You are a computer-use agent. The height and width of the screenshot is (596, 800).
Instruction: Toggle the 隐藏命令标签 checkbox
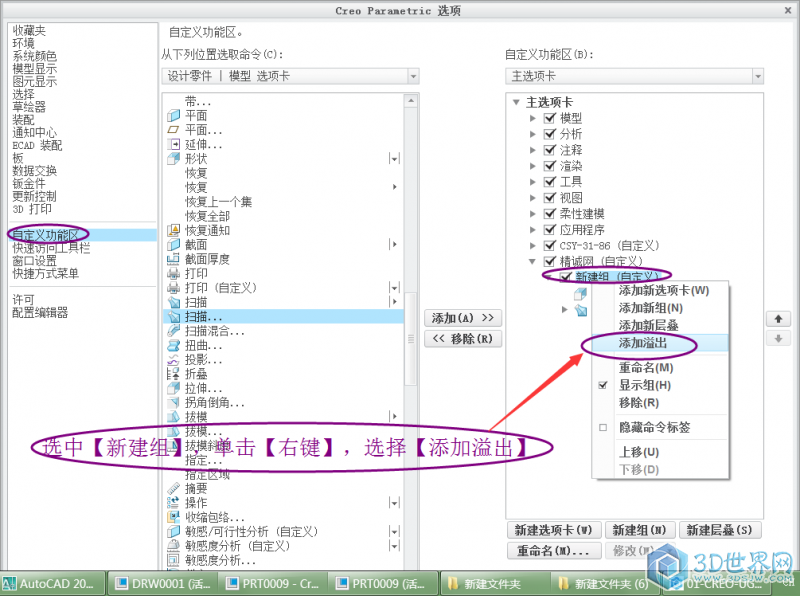point(603,428)
